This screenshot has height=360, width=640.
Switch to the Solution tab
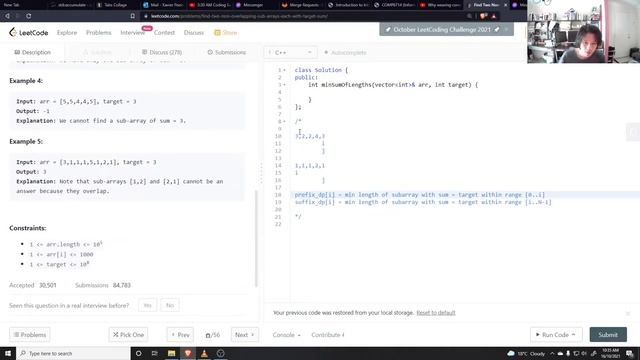point(97,52)
